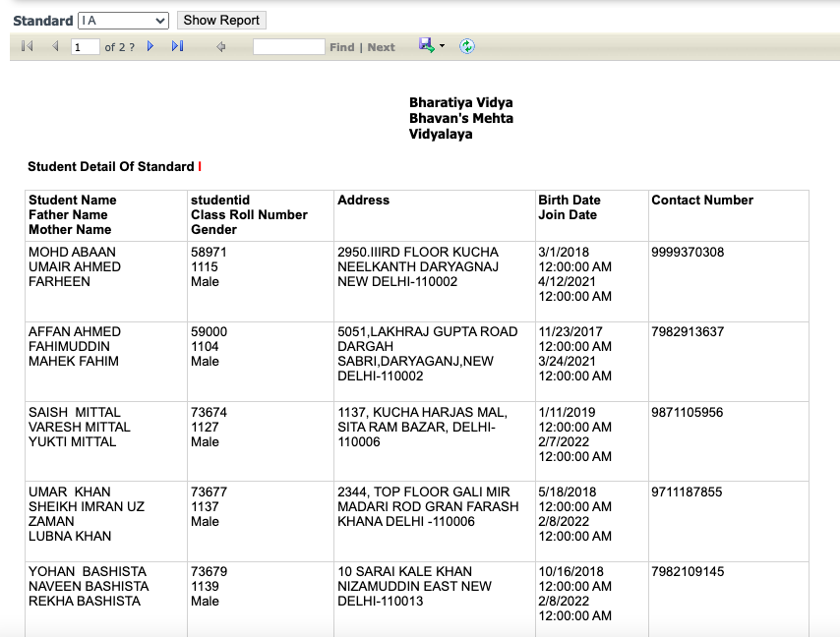Click birth date 3/1/2018
The width and height of the screenshot is (840, 637).
[564, 252]
